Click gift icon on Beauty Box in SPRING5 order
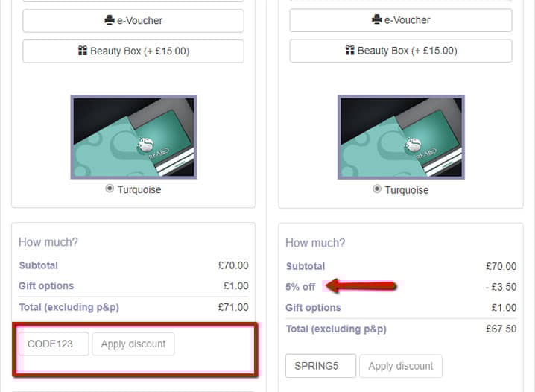 349,51
